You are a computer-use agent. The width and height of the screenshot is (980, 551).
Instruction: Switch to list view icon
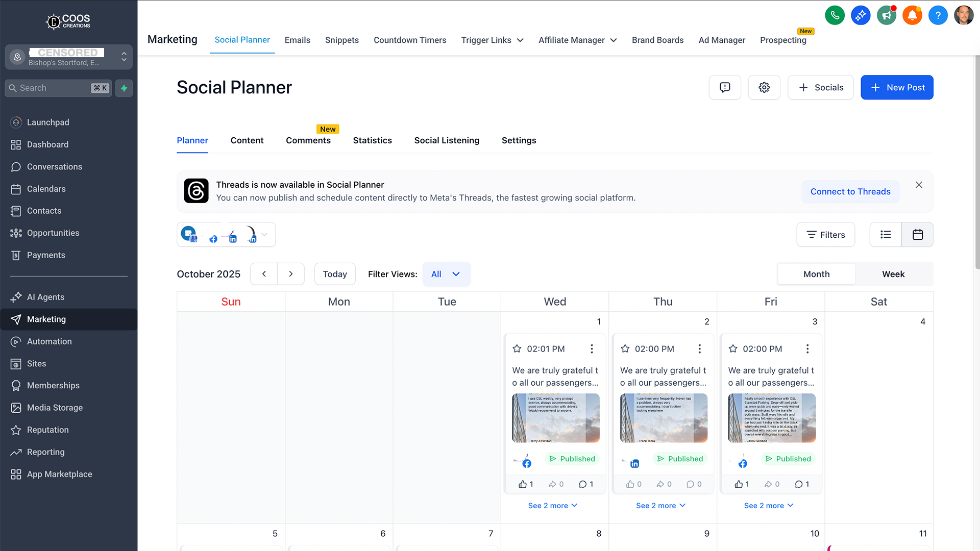point(886,235)
